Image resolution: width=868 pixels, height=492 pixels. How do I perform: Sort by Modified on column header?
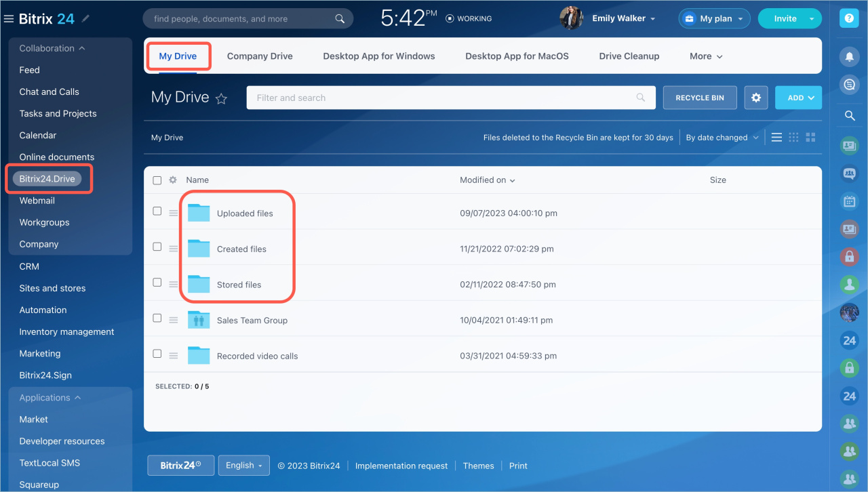[487, 180]
